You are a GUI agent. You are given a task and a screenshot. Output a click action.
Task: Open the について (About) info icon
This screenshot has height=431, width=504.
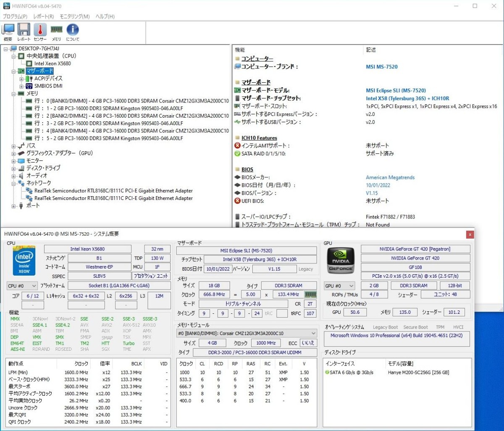(73, 30)
